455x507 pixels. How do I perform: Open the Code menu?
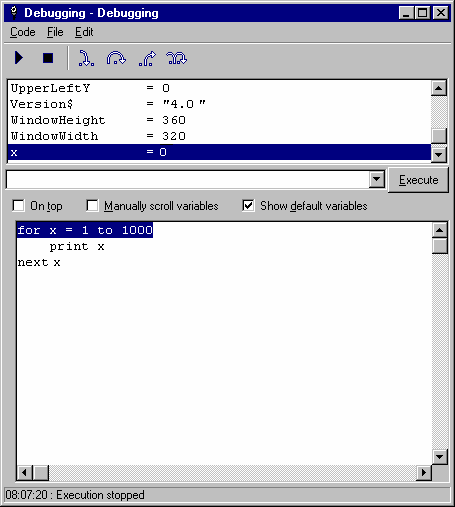tap(23, 32)
